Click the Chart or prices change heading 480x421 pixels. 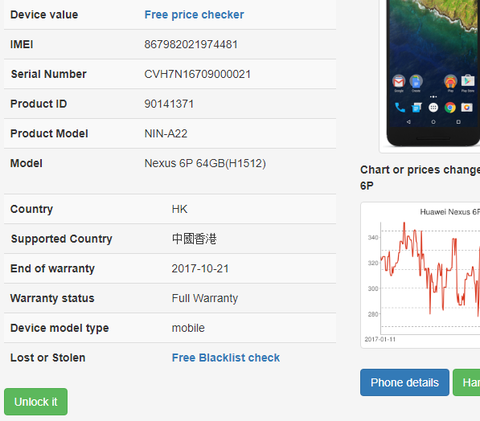420,177
